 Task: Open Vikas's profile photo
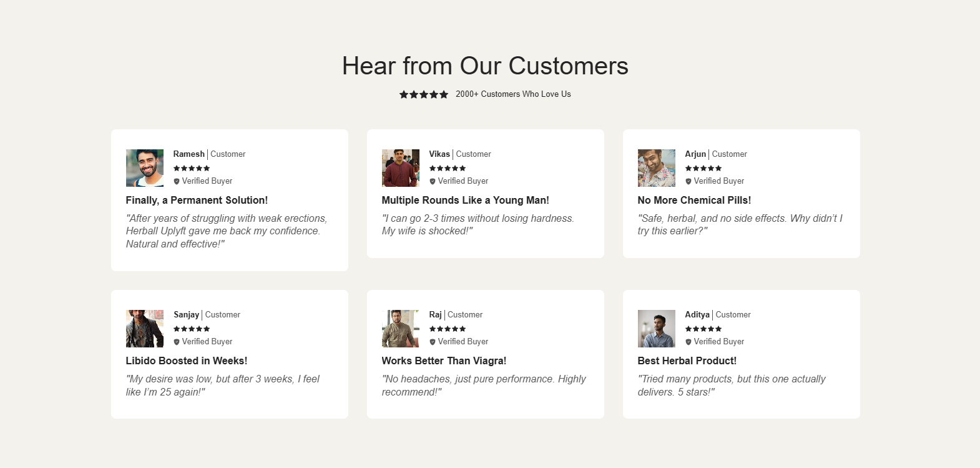[401, 168]
